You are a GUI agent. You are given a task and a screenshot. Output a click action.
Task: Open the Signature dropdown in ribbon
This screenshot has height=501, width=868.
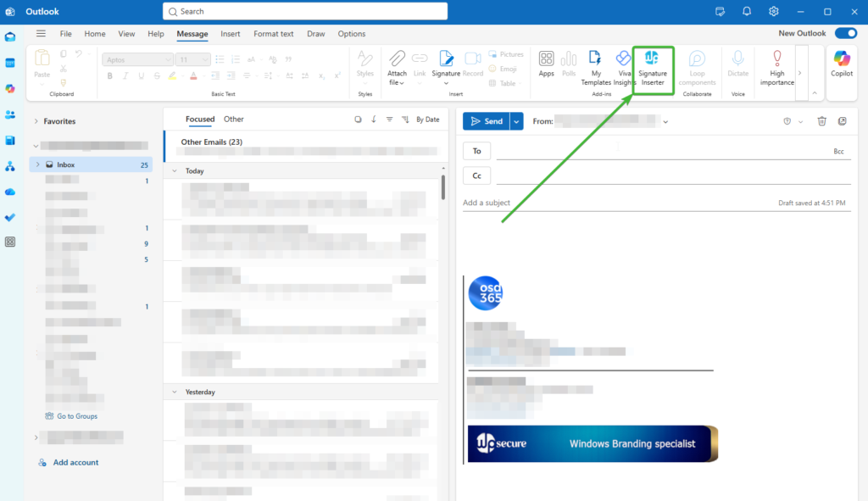[446, 68]
